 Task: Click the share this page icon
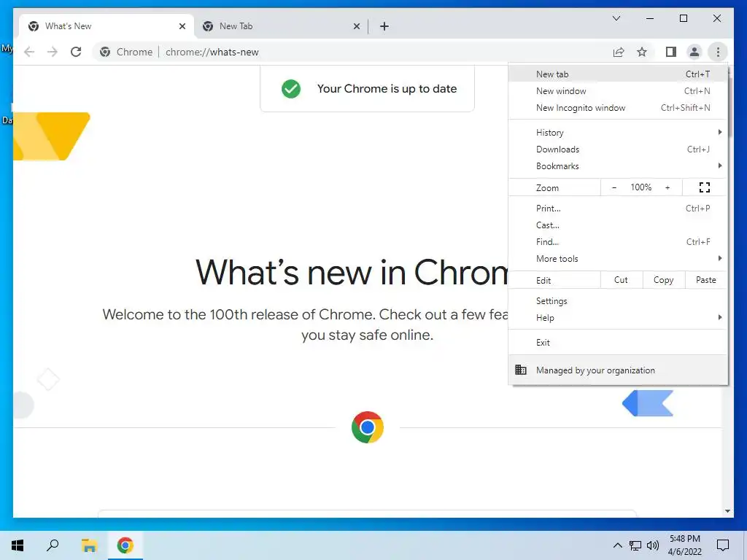(619, 52)
